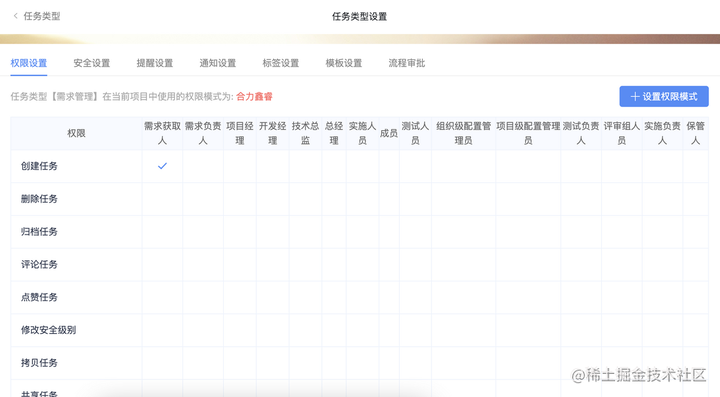Click the 项目经理 column header
The width and height of the screenshot is (720, 397).
[x=240, y=133]
